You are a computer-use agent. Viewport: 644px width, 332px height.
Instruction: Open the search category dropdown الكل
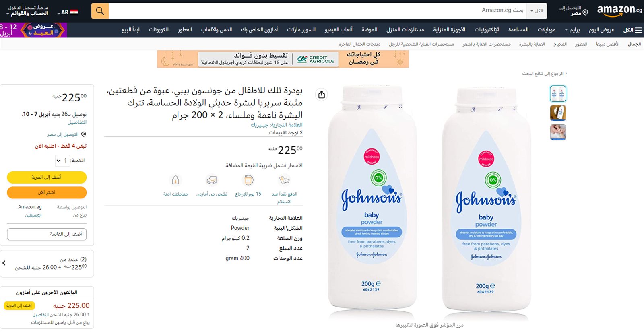click(x=537, y=11)
